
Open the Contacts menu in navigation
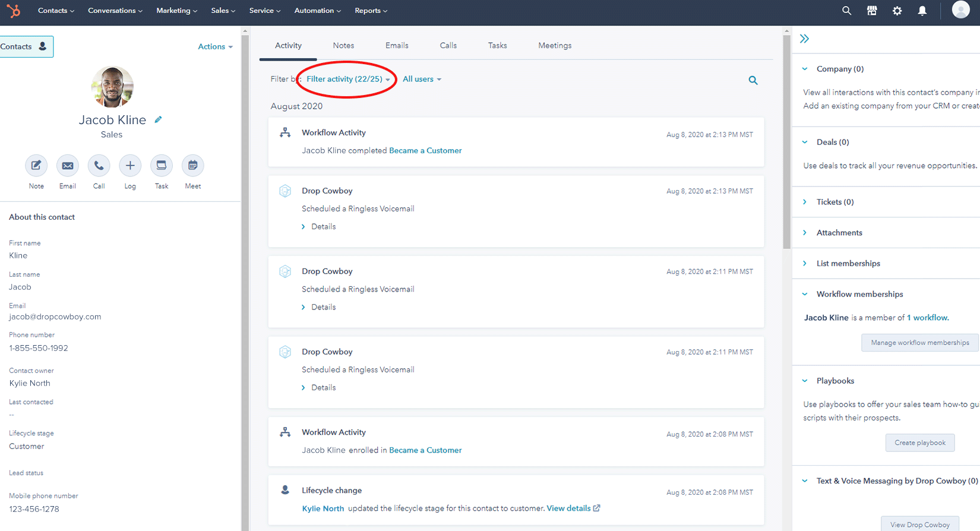click(56, 11)
